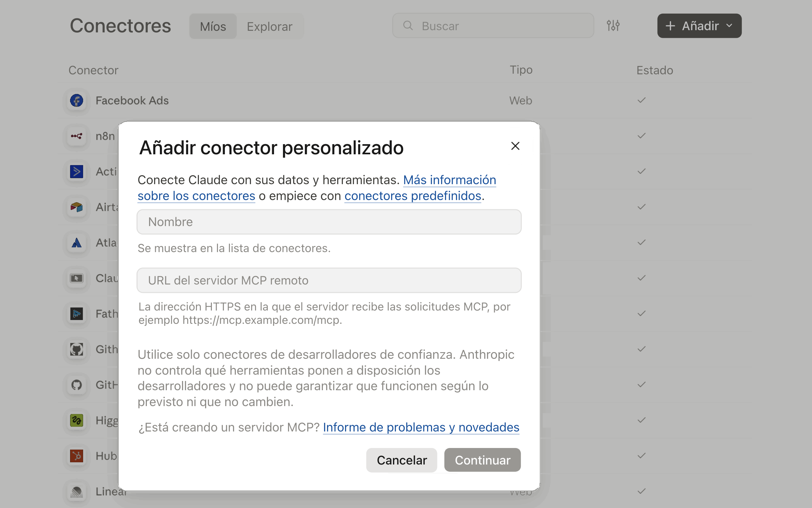Image resolution: width=812 pixels, height=508 pixels.
Task: Close the Añadir conector personalizado dialog
Action: tap(515, 146)
